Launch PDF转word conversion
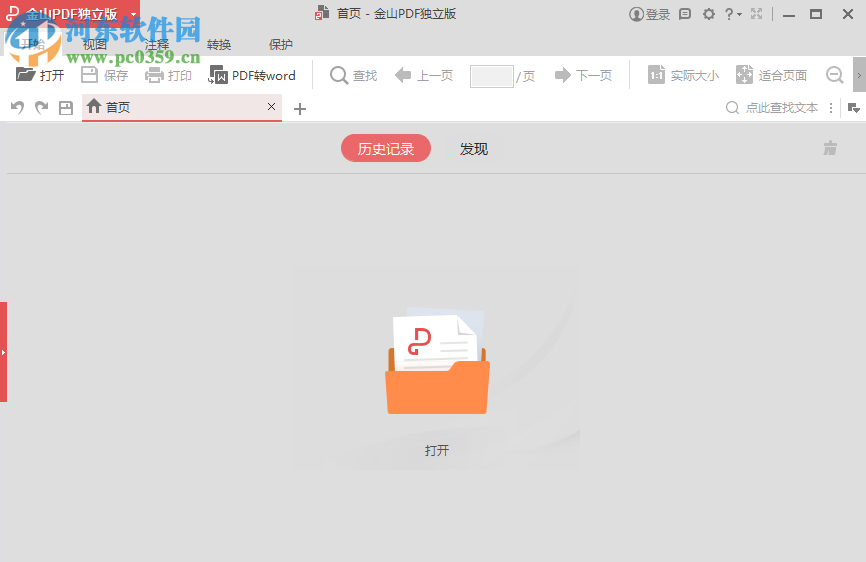The width and height of the screenshot is (866, 562). (x=252, y=75)
